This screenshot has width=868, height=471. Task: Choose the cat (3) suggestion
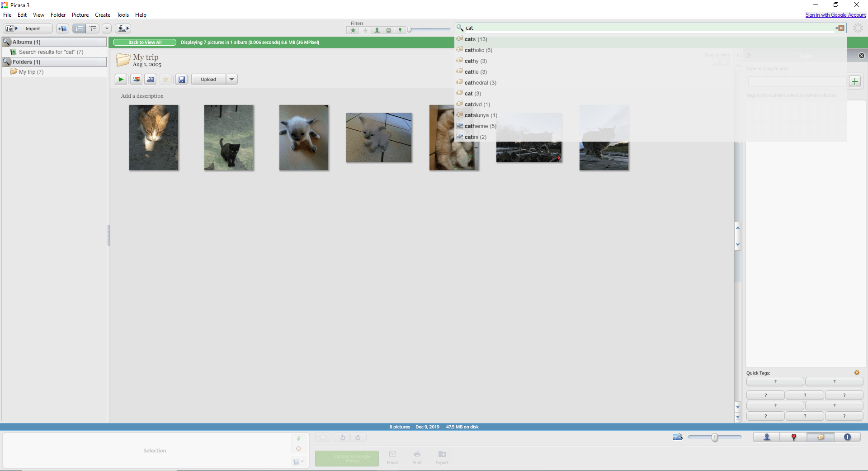coord(473,94)
